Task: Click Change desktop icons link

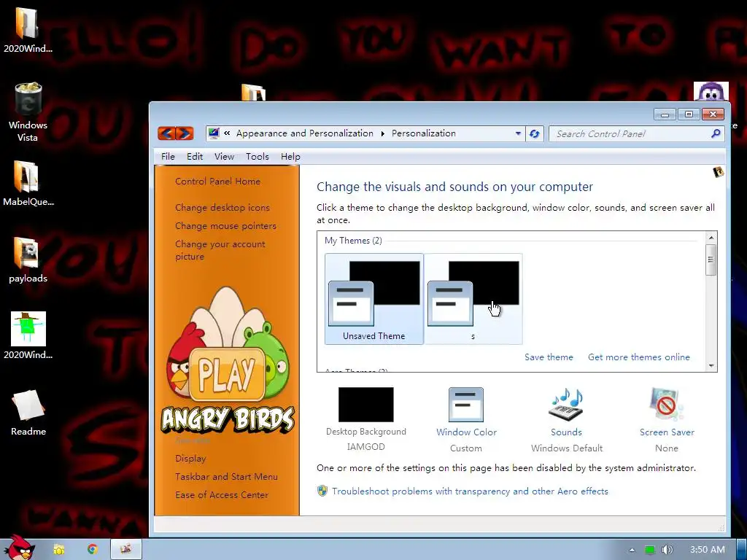Action: click(x=222, y=208)
